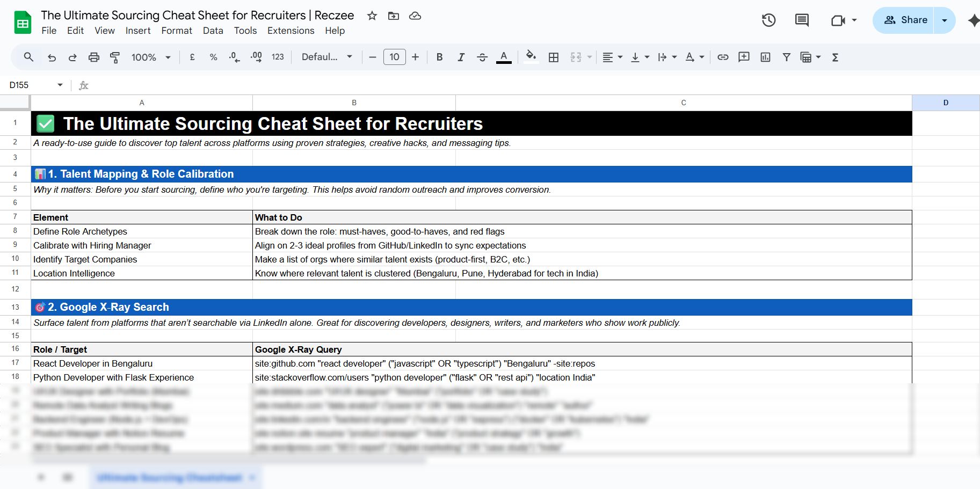Viewport: 980px width, 489px height.
Task: Open Gemini sparkle icon
Action: point(973,20)
